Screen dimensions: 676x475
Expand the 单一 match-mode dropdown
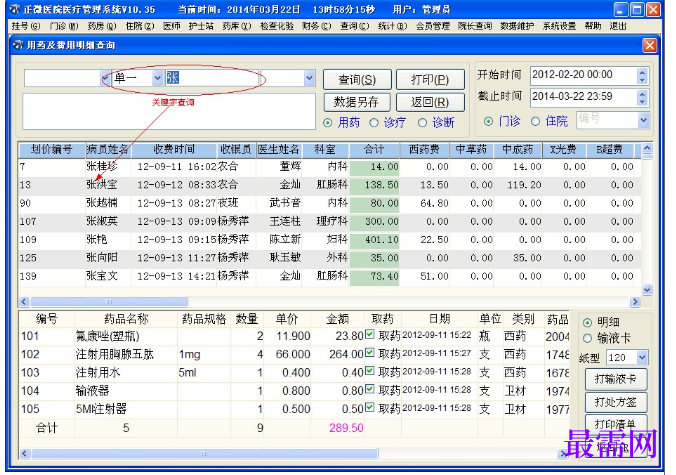pos(157,78)
